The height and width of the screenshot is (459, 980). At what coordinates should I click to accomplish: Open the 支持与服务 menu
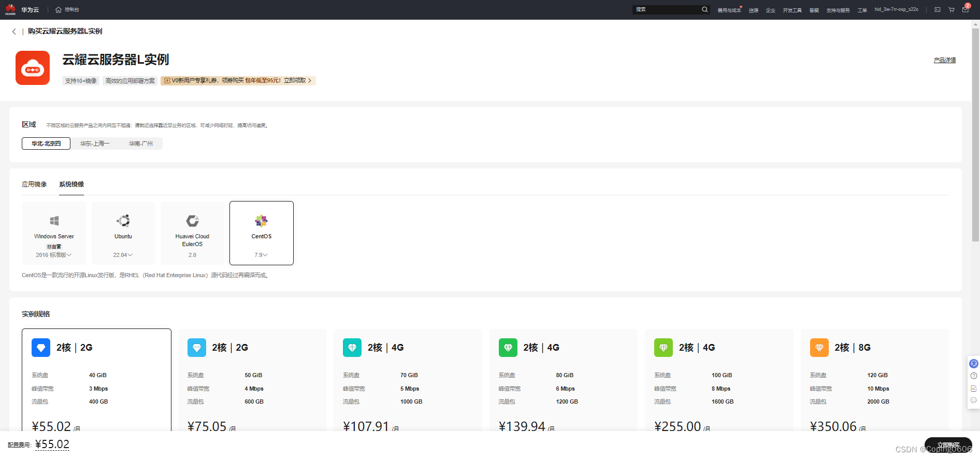click(x=838, y=10)
